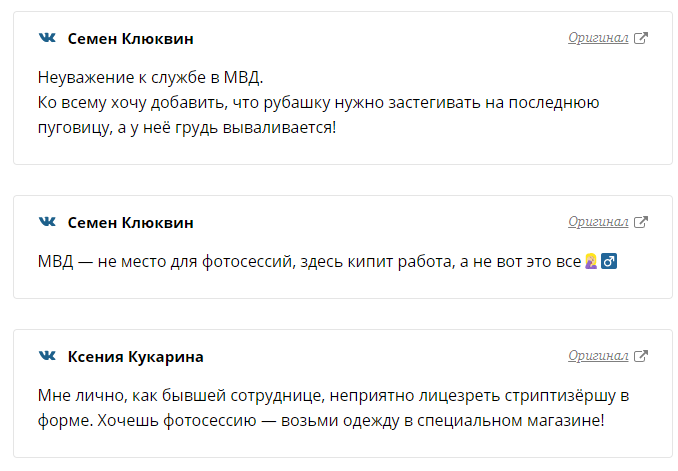
Task: Open 'Оригинал' link of 'не место для фотосессий' comment
Action: [598, 222]
